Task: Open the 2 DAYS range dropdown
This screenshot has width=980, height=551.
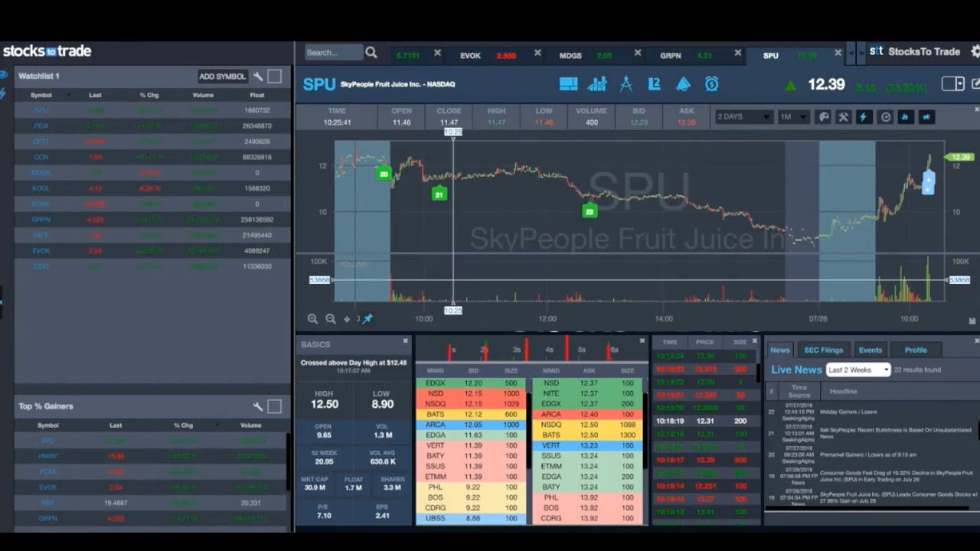Action: [x=743, y=117]
